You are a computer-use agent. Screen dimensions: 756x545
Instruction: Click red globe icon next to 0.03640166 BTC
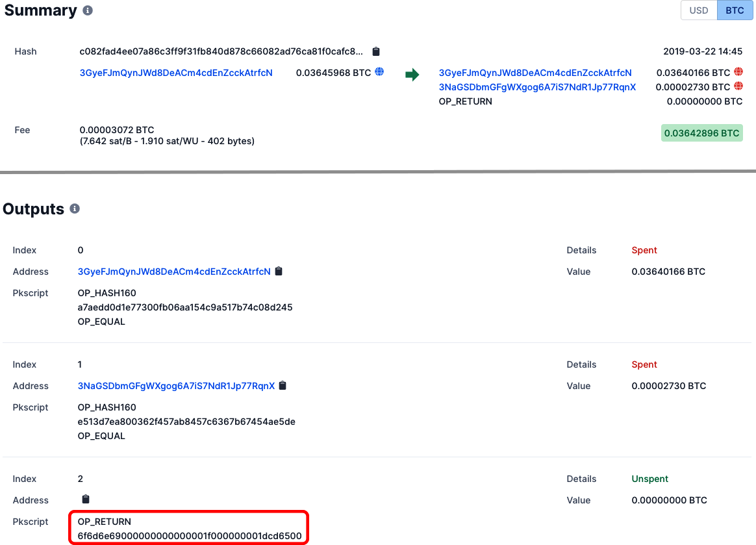coord(738,72)
